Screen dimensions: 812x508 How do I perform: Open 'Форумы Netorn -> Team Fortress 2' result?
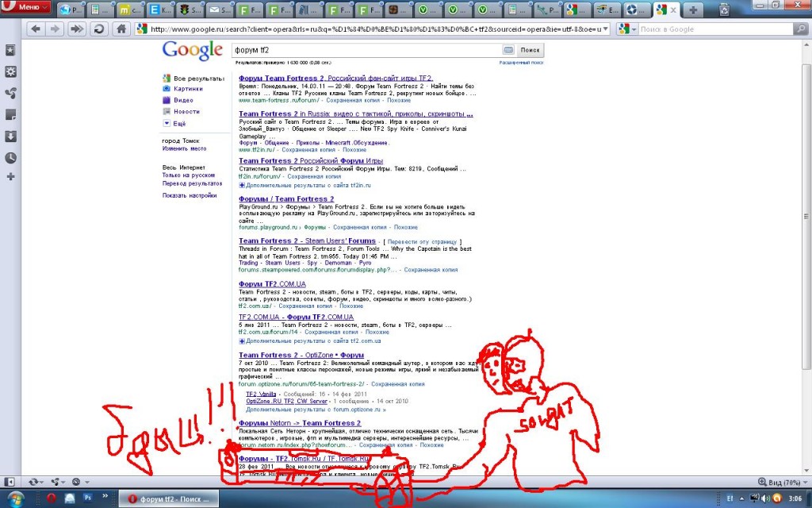click(300, 423)
